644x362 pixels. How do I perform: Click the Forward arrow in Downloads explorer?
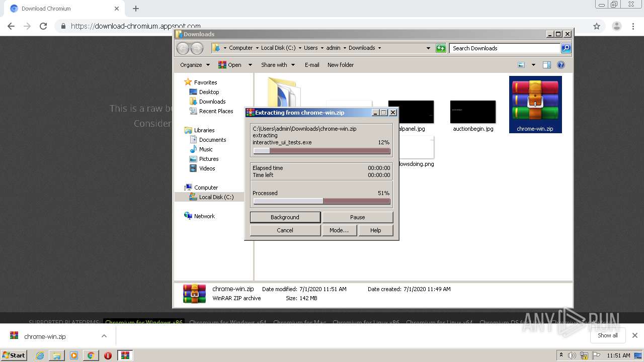(197, 48)
